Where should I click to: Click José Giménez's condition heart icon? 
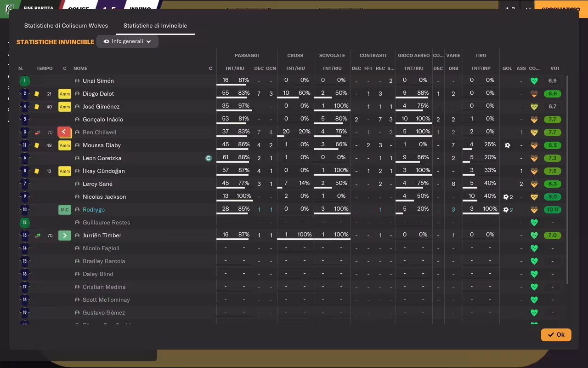pyautogui.click(x=534, y=107)
